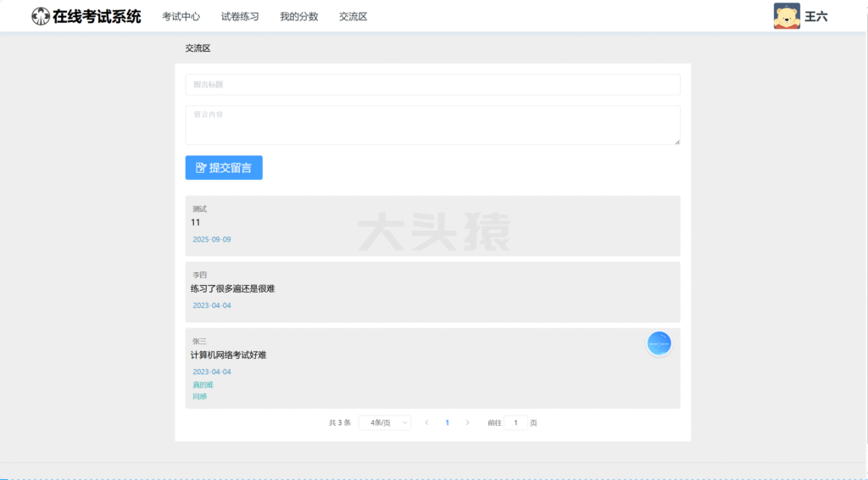Click the reply 真的难

tap(203, 384)
